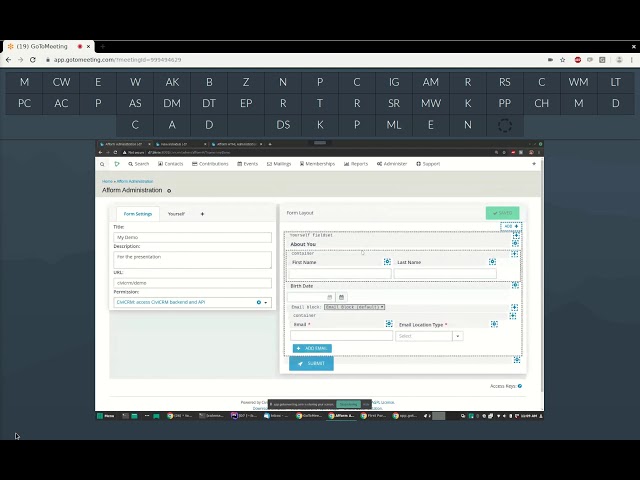Open the Events menu

248,164
